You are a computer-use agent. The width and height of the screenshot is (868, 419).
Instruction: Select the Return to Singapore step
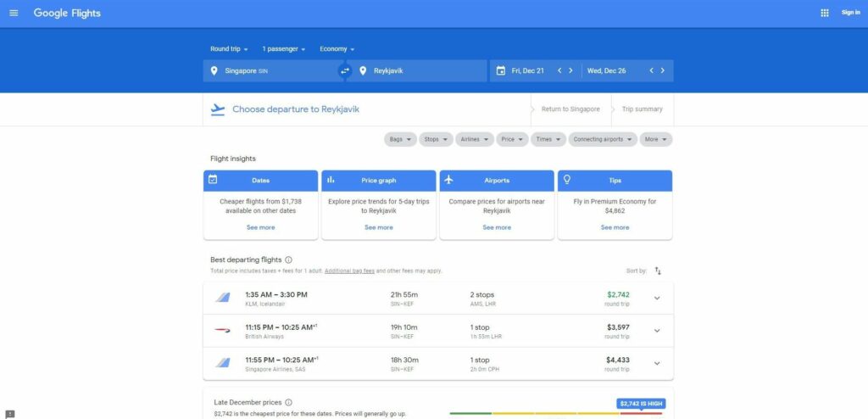pyautogui.click(x=570, y=109)
